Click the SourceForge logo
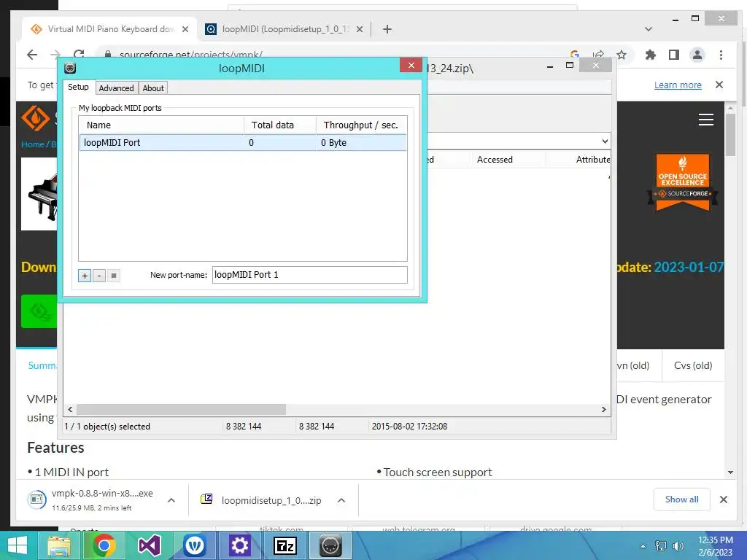 36,119
